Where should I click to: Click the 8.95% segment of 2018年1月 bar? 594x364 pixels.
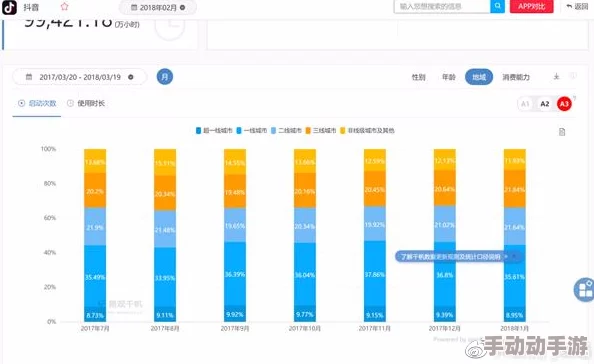[514, 314]
